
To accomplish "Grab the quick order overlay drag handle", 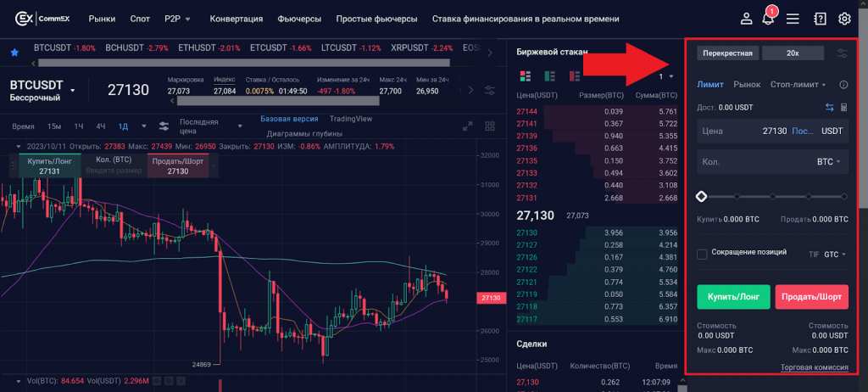I will [14, 165].
